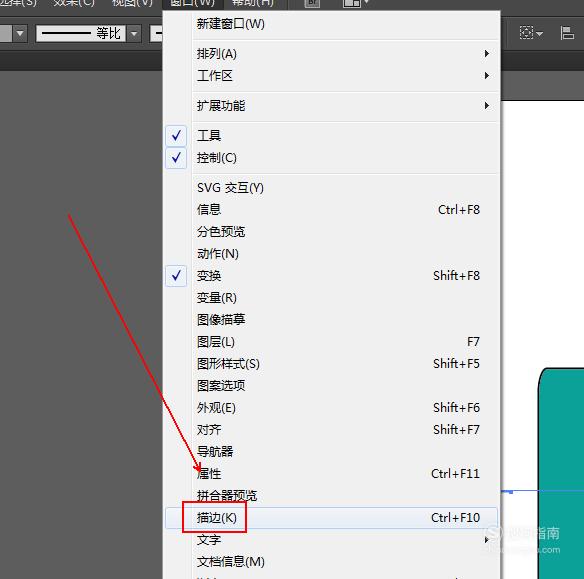Open the 信息 panel (Ctrl+F8)

[331, 210]
